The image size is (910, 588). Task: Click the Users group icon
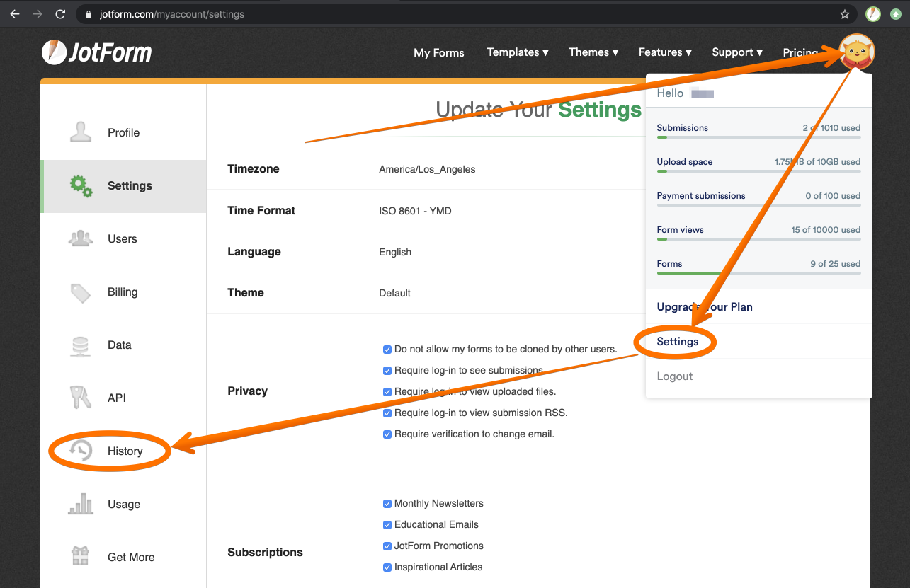coord(81,238)
